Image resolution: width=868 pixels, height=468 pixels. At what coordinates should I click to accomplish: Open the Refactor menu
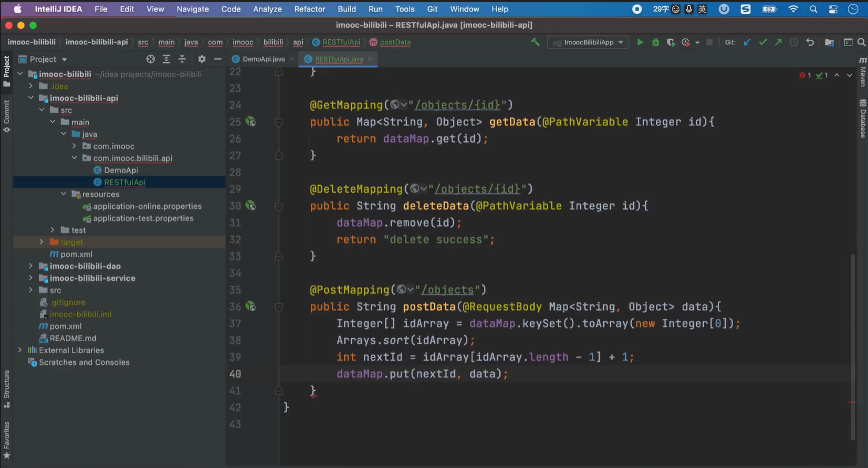pyautogui.click(x=310, y=9)
